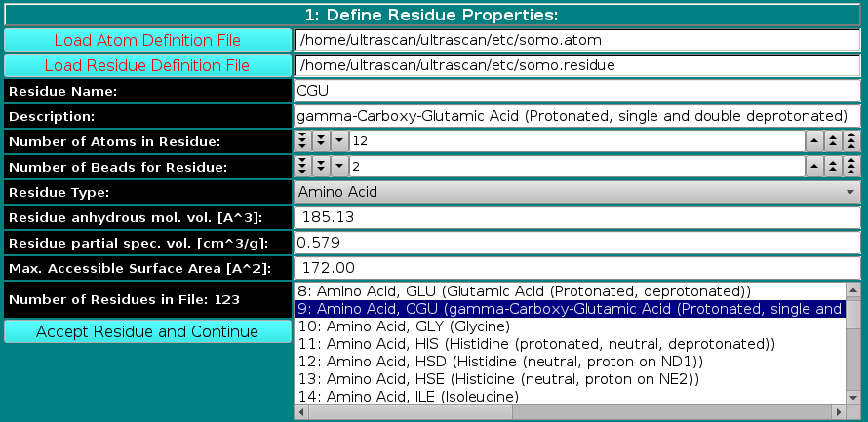Click partial spec. vol. field showing 0.579
This screenshot has height=422, width=868.
[x=577, y=243]
